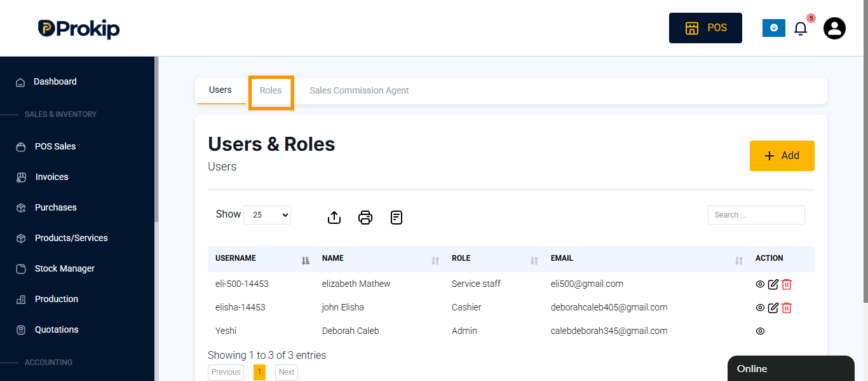View user eli-500-14453 with eye icon

tap(760, 284)
